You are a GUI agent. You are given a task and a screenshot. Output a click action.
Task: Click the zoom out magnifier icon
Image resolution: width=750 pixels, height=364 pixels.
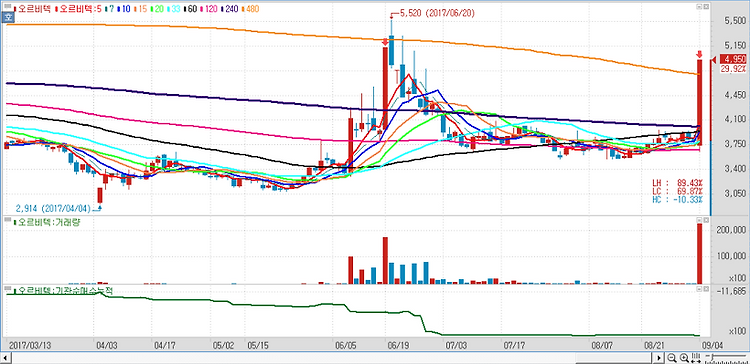[x=672, y=358]
